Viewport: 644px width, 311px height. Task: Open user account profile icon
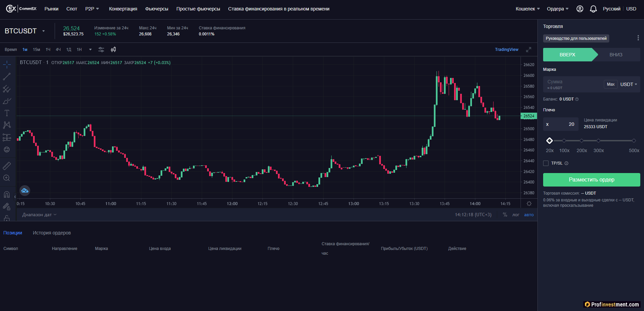tap(580, 9)
